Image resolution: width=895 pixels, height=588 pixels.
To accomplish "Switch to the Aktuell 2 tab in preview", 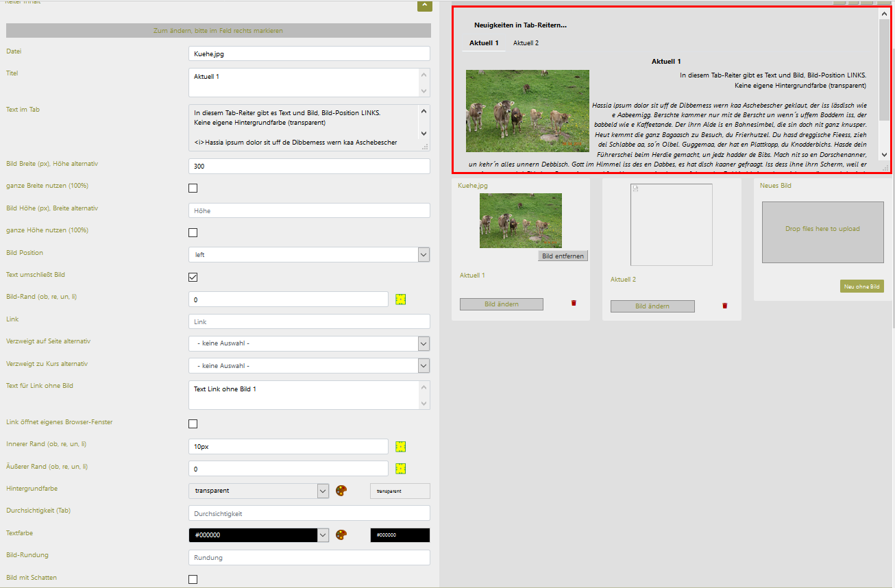I will [x=526, y=43].
